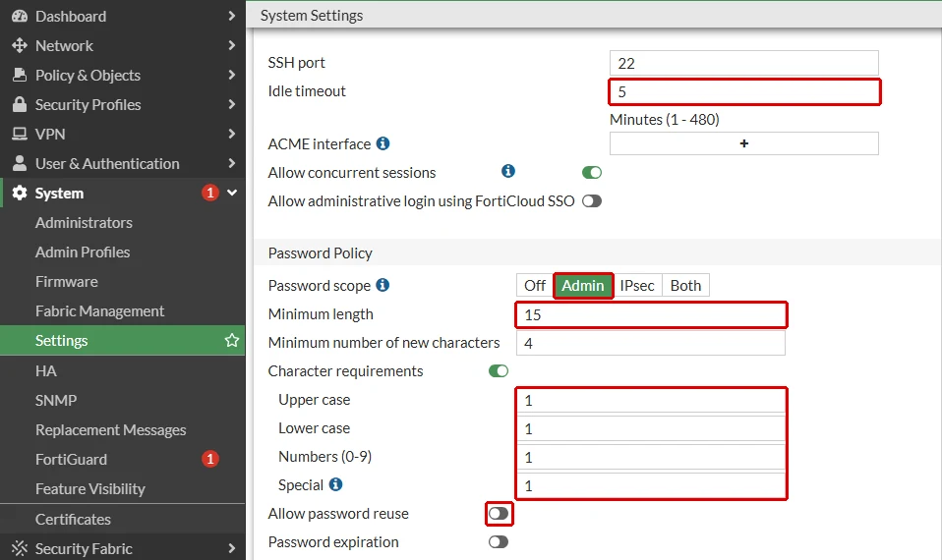Image resolution: width=942 pixels, height=560 pixels.
Task: Click the Numbers (0-9) count field
Action: click(x=651, y=458)
